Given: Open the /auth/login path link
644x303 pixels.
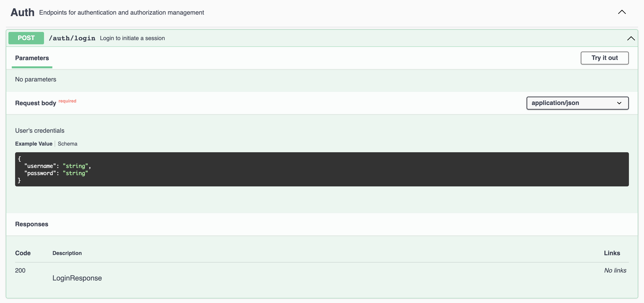Looking at the screenshot, I should click(x=72, y=38).
